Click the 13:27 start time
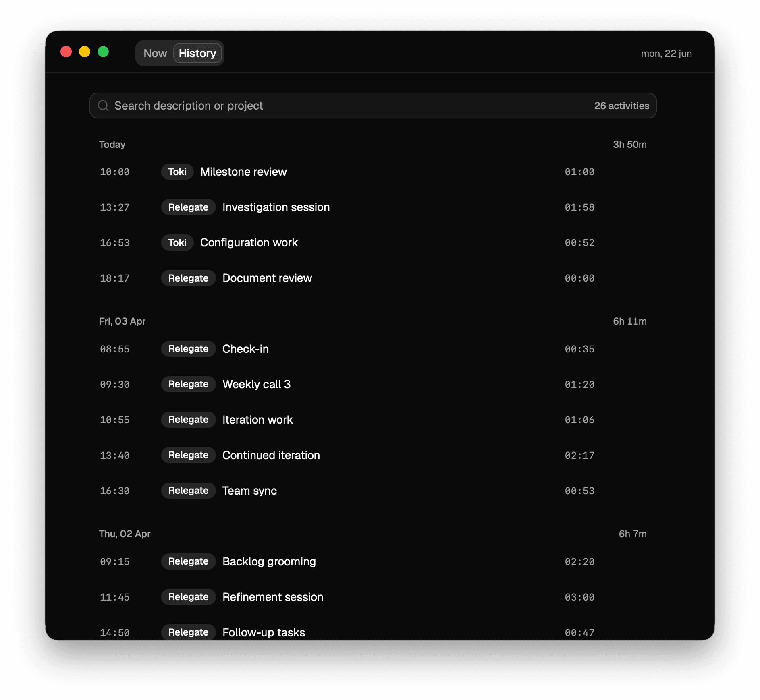This screenshot has height=700, width=760. 115,207
